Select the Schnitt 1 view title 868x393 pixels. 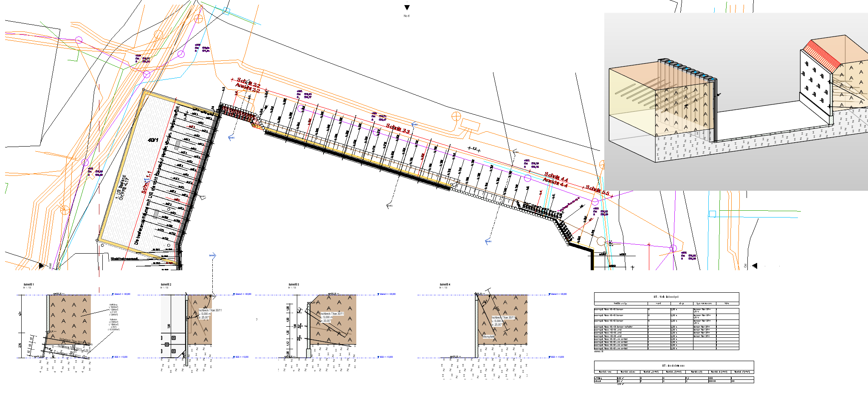point(28,285)
